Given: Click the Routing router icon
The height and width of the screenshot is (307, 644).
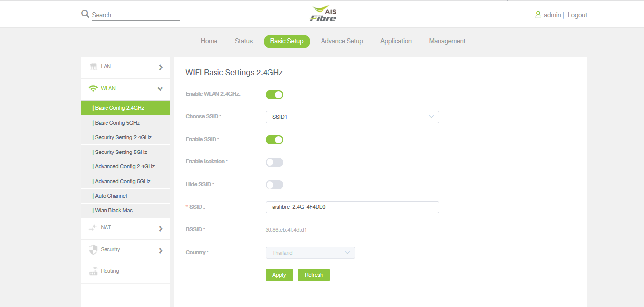Looking at the screenshot, I should point(93,271).
